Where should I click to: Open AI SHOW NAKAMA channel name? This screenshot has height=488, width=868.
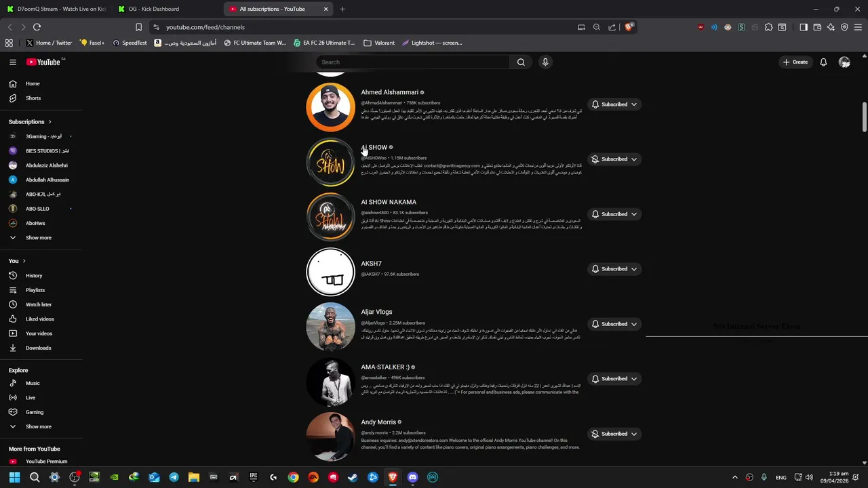[389, 202]
